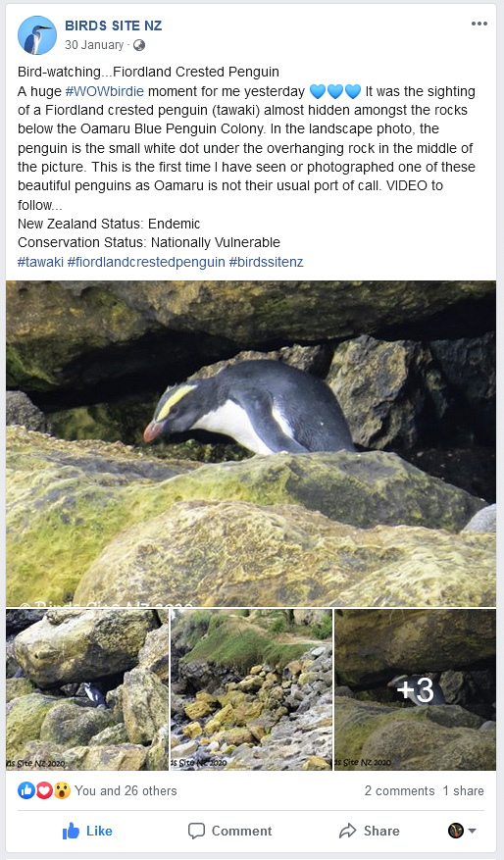Click the Comment speech bubble button

tap(229, 831)
